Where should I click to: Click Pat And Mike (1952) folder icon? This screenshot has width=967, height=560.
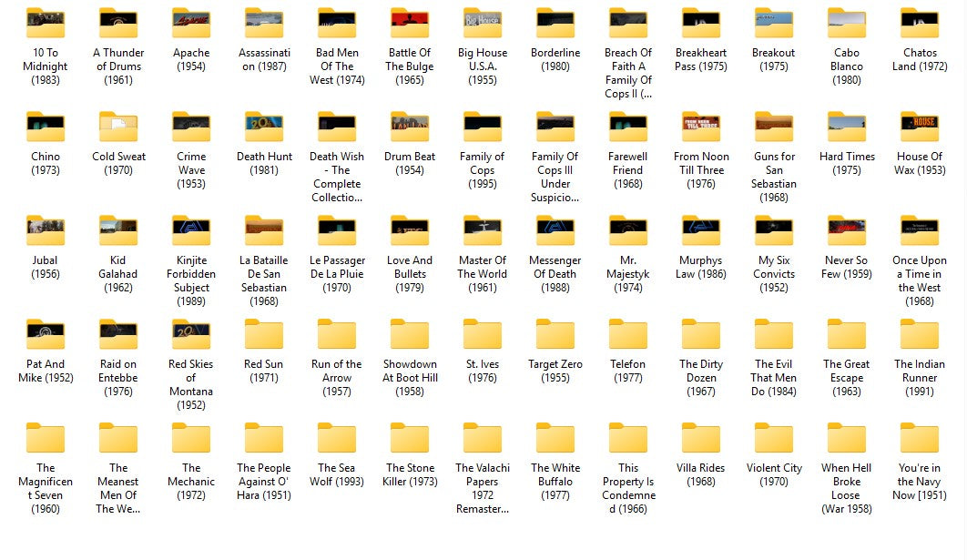(x=45, y=334)
